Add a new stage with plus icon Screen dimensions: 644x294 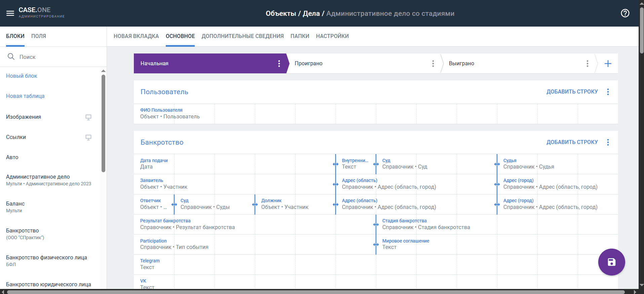[608, 64]
